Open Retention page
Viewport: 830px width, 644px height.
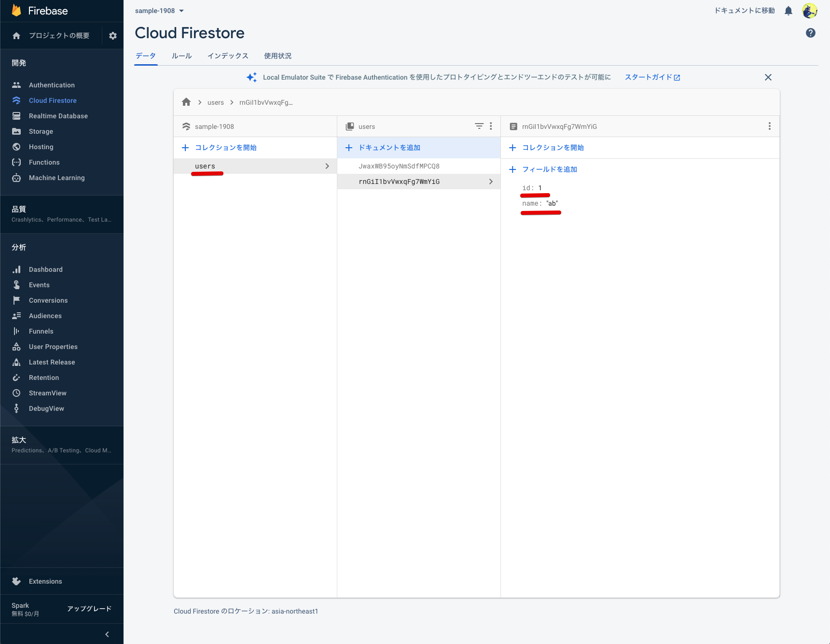[44, 378]
